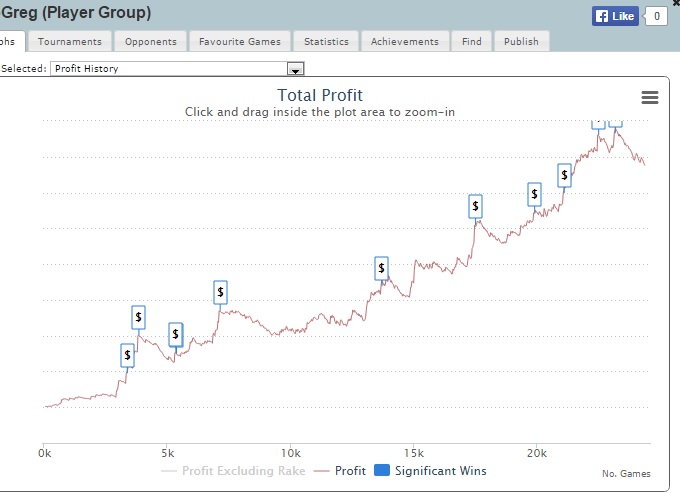
Task: Click the Publish tab
Action: coord(521,41)
